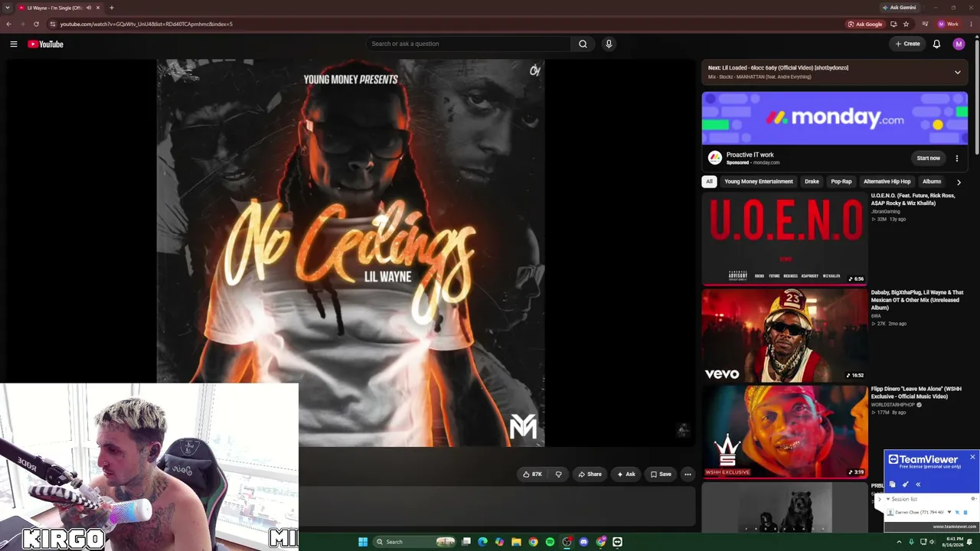
Task: Open Discord from the taskbar
Action: point(583,542)
